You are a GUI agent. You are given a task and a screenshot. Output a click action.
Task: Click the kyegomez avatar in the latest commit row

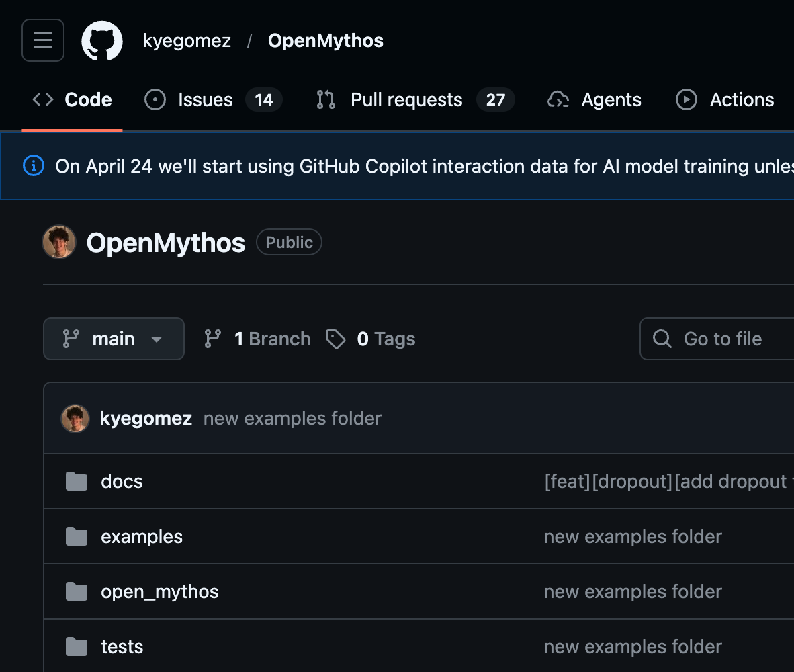pyautogui.click(x=75, y=418)
